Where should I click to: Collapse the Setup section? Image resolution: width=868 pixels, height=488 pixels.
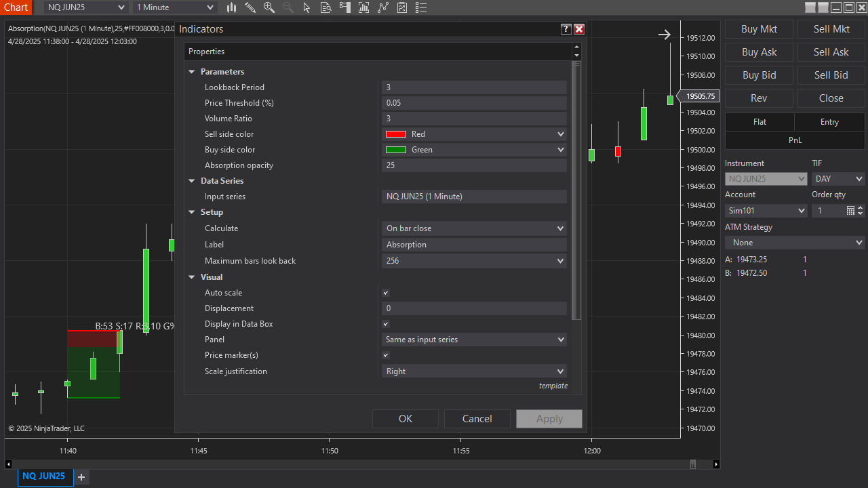click(x=193, y=212)
